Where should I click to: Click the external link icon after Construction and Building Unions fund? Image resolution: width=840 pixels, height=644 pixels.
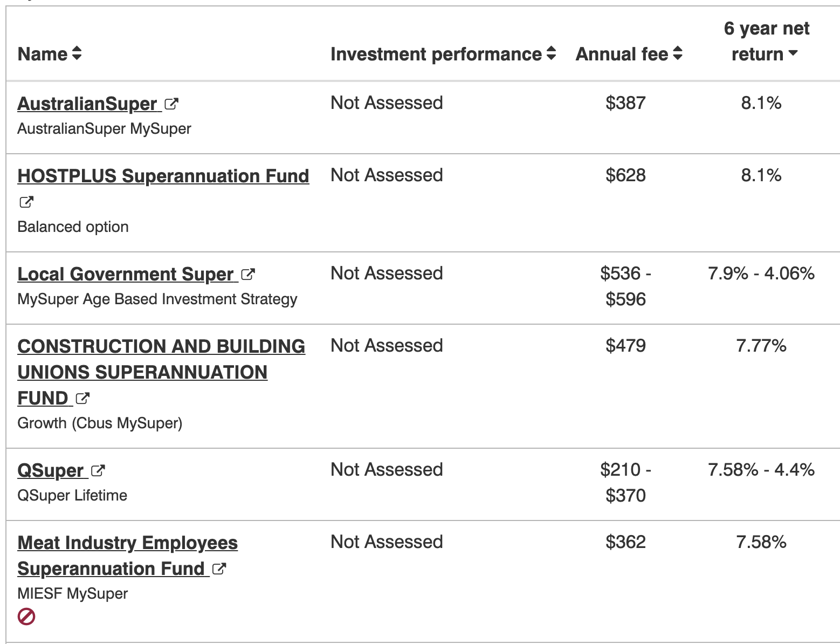pyautogui.click(x=82, y=398)
